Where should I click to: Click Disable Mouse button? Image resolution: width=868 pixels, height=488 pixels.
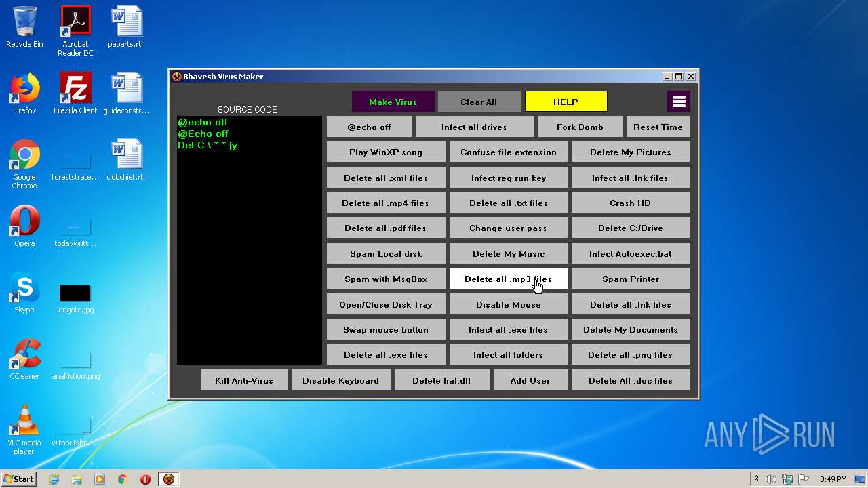[x=509, y=304]
